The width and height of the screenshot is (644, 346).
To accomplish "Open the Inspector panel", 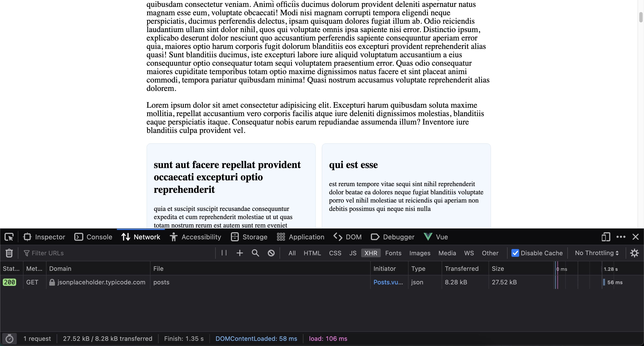I will tap(44, 237).
